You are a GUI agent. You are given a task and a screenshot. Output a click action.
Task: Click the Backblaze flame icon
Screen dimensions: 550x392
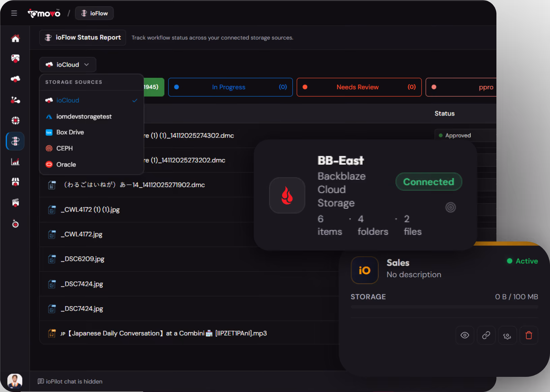point(287,195)
